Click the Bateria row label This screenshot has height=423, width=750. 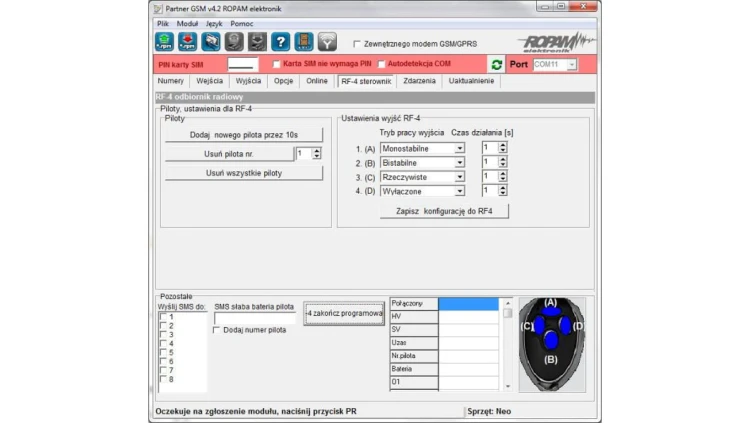click(x=414, y=369)
